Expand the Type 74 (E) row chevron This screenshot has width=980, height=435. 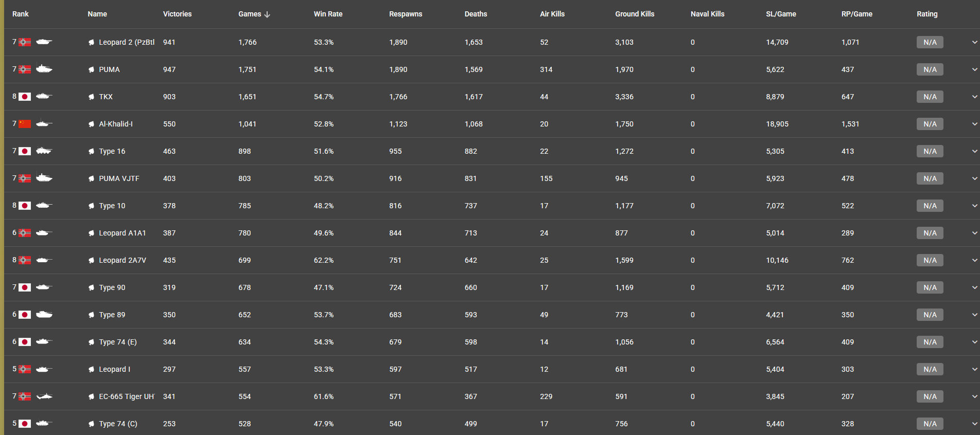[974, 342]
